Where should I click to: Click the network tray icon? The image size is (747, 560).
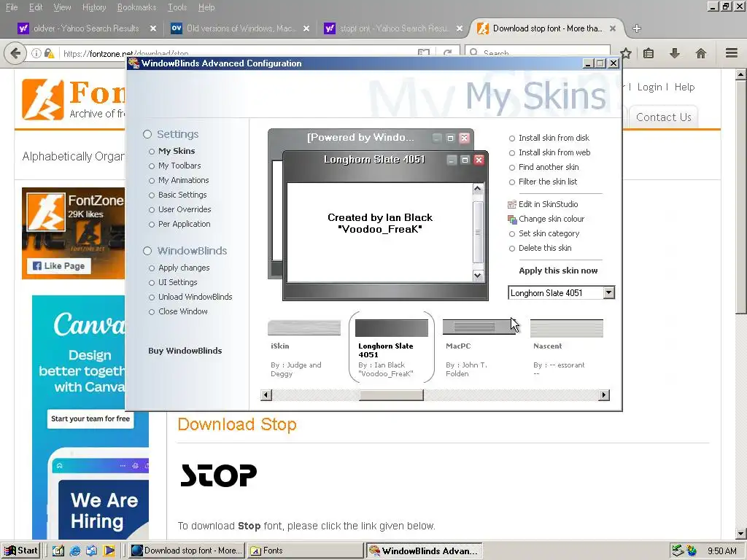678,551
